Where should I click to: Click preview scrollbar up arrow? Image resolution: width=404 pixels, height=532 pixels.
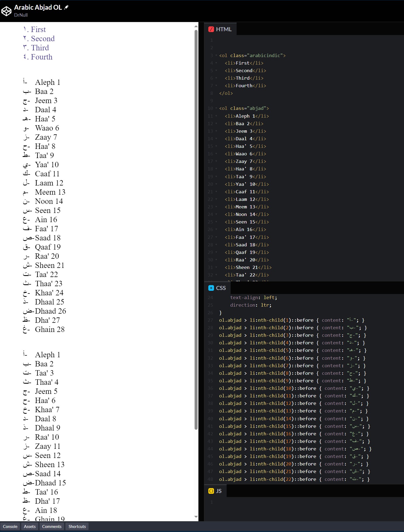(196, 26)
